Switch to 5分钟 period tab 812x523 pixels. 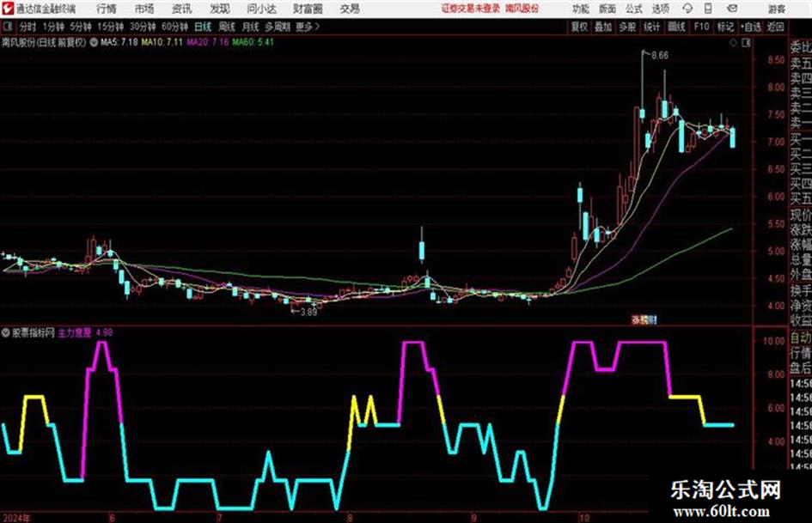81,27
